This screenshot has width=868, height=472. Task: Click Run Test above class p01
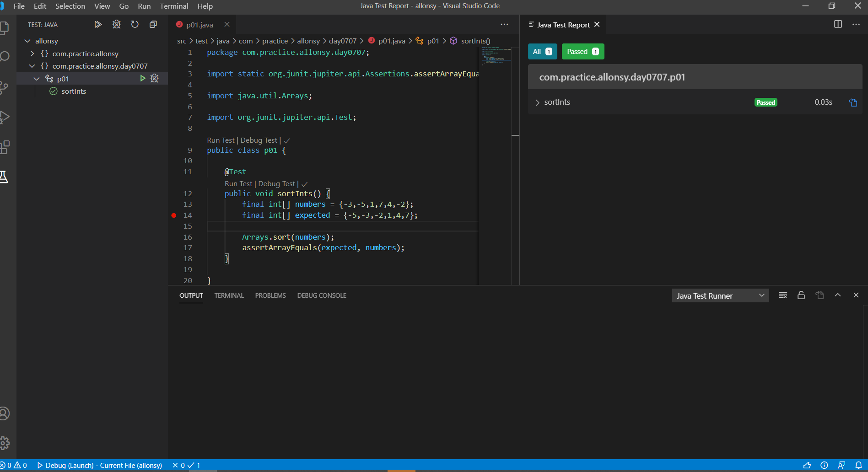[x=221, y=140]
